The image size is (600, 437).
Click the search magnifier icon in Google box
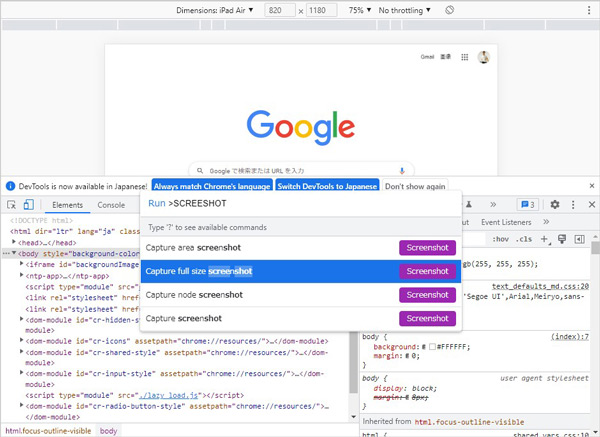tap(200, 171)
